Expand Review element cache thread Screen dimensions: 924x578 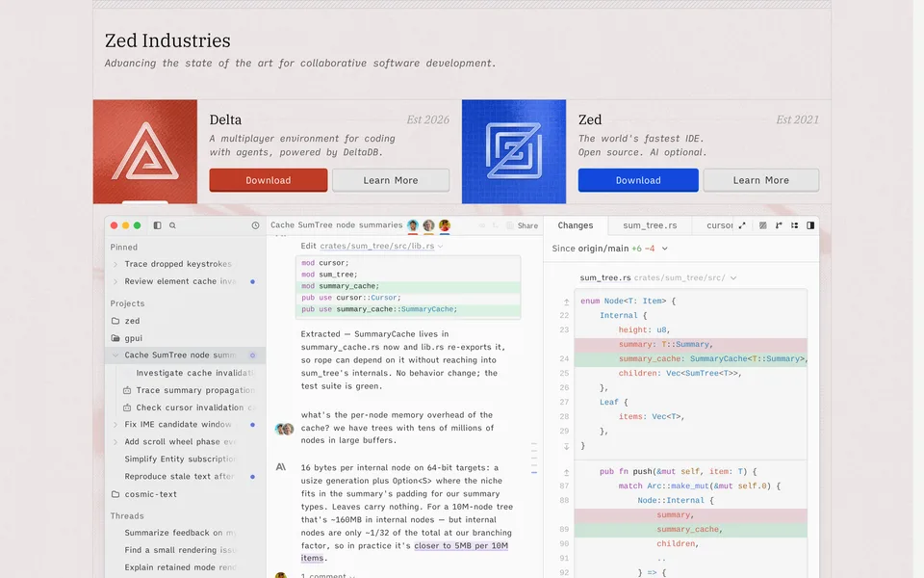[115, 281]
